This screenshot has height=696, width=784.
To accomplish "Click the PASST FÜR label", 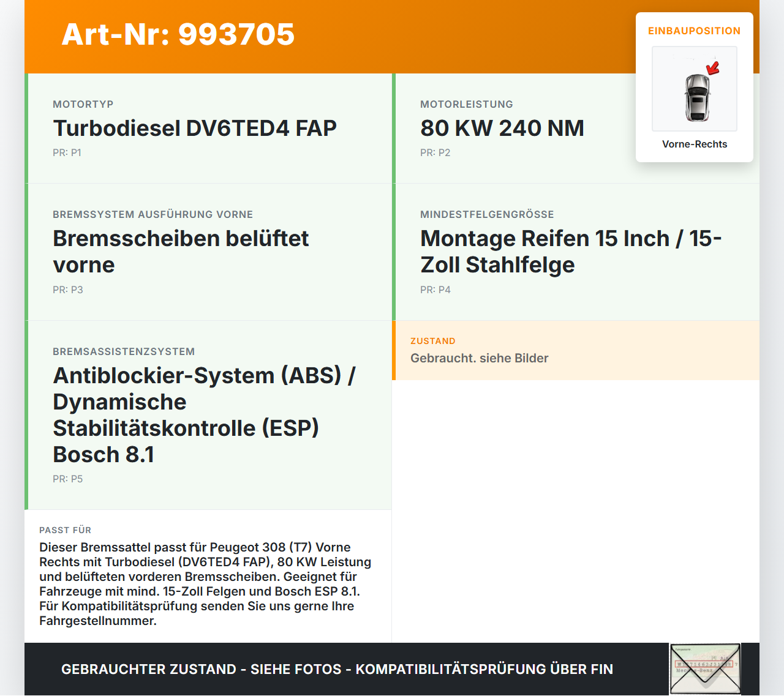I will (x=65, y=530).
